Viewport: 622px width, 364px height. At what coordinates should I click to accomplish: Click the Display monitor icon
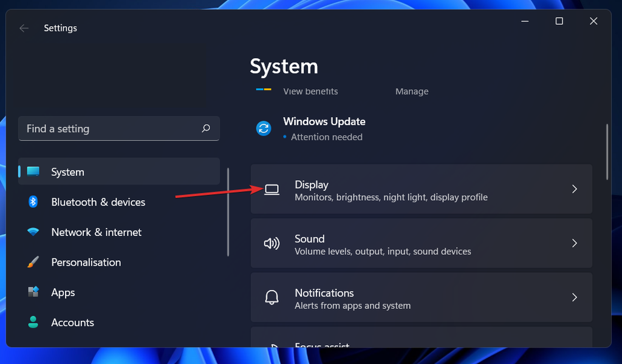coord(272,189)
